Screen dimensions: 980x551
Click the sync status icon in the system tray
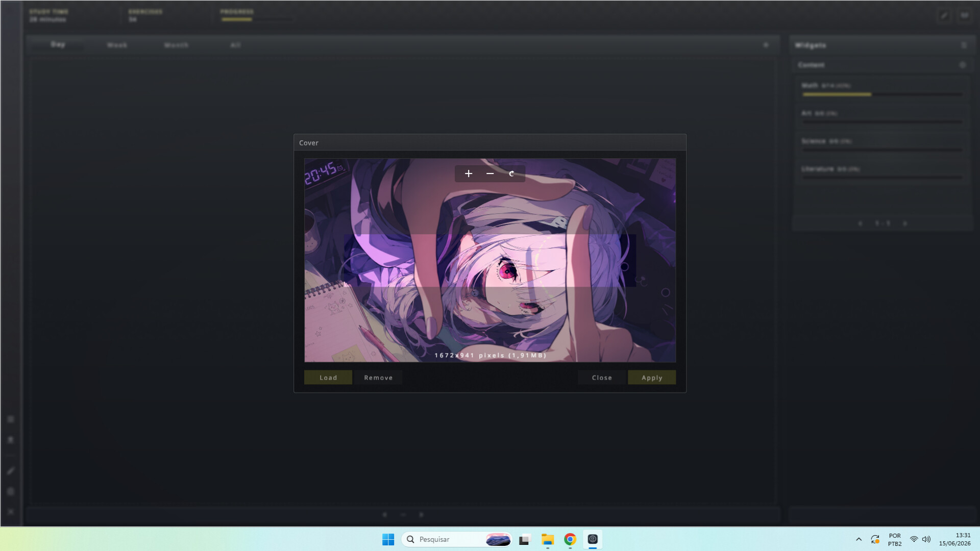click(875, 539)
